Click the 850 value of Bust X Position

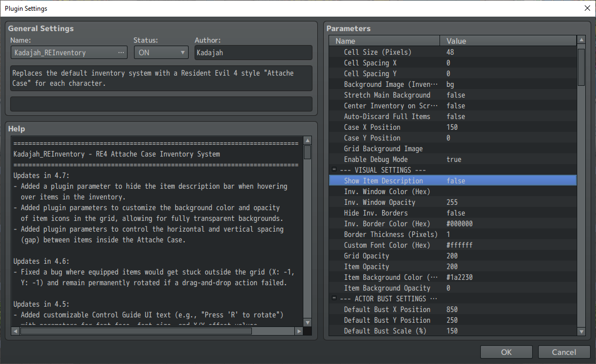coord(452,309)
